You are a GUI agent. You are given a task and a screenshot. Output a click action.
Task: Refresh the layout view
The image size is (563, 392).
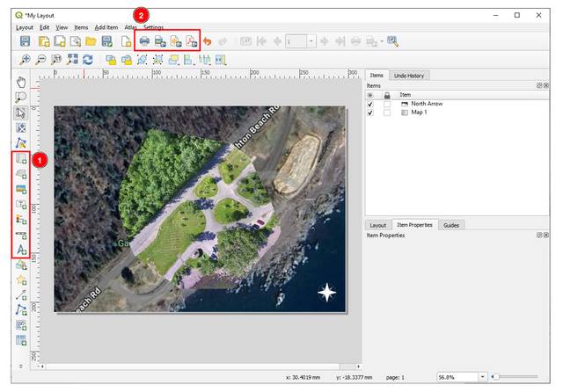(88, 60)
